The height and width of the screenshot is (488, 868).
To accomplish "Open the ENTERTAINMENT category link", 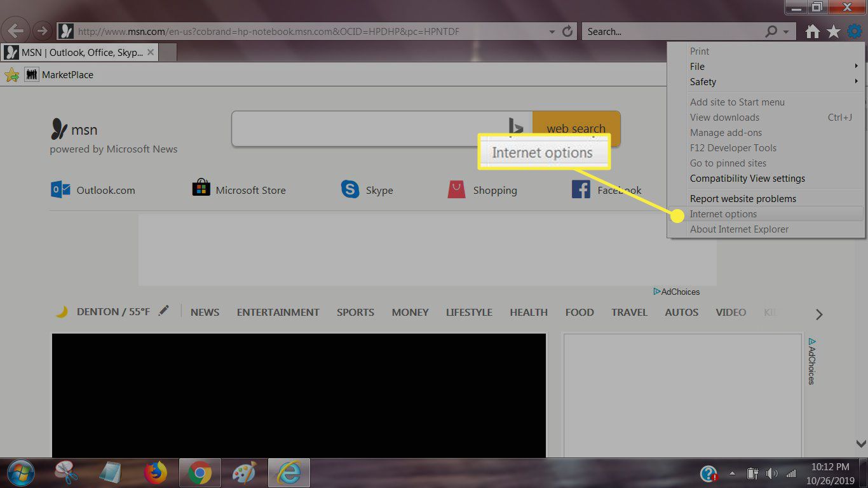I will (x=278, y=312).
